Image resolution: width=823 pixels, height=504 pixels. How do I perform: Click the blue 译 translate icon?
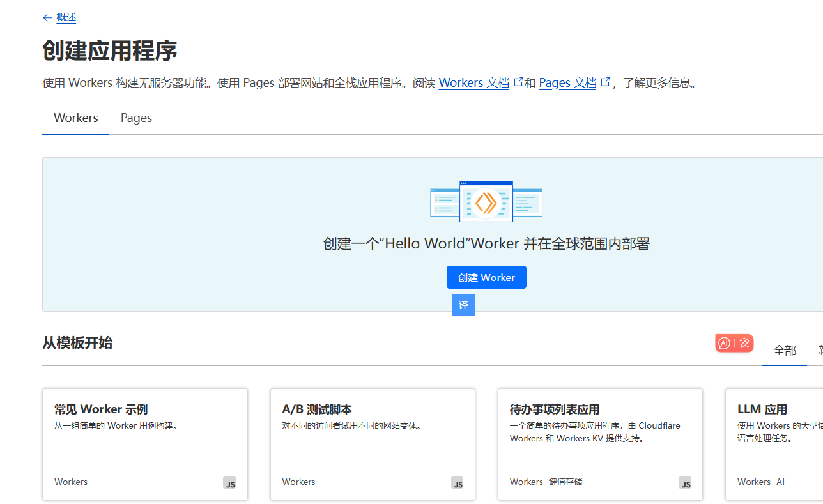(463, 305)
